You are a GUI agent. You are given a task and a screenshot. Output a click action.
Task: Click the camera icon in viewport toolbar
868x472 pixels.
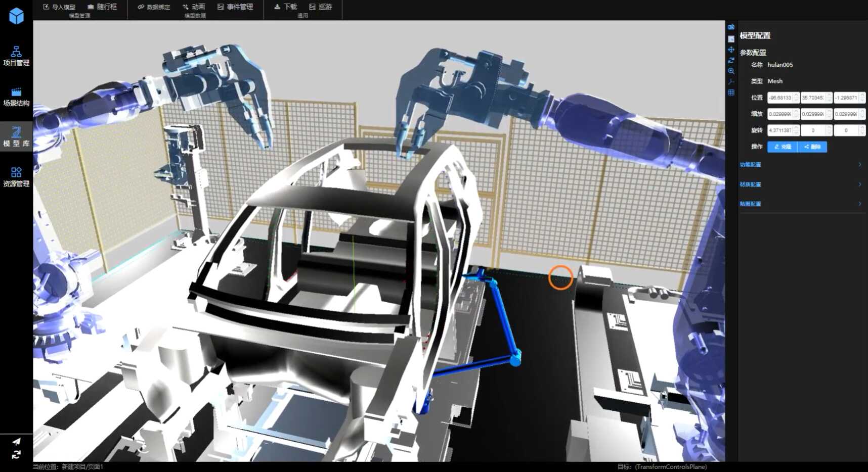[731, 27]
